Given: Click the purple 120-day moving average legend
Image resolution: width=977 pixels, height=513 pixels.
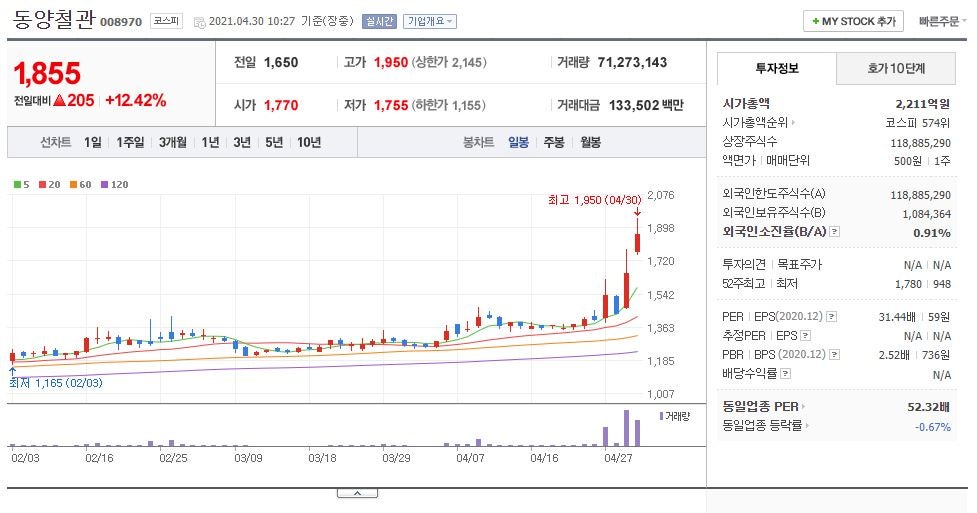Looking at the screenshot, I should 115,185.
